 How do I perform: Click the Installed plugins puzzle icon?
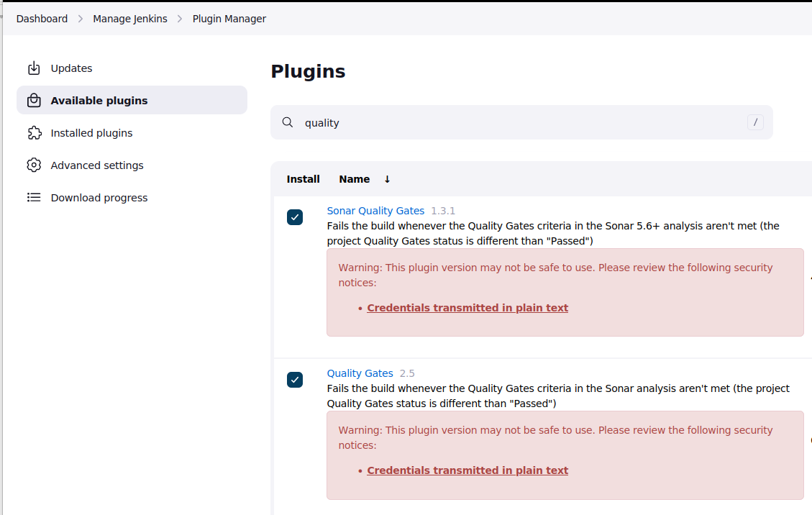pyautogui.click(x=34, y=132)
